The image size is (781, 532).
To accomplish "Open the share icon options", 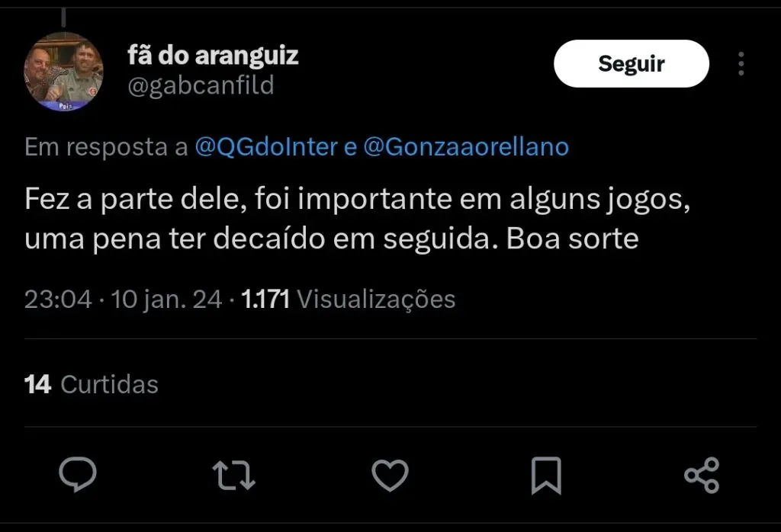I will click(702, 476).
